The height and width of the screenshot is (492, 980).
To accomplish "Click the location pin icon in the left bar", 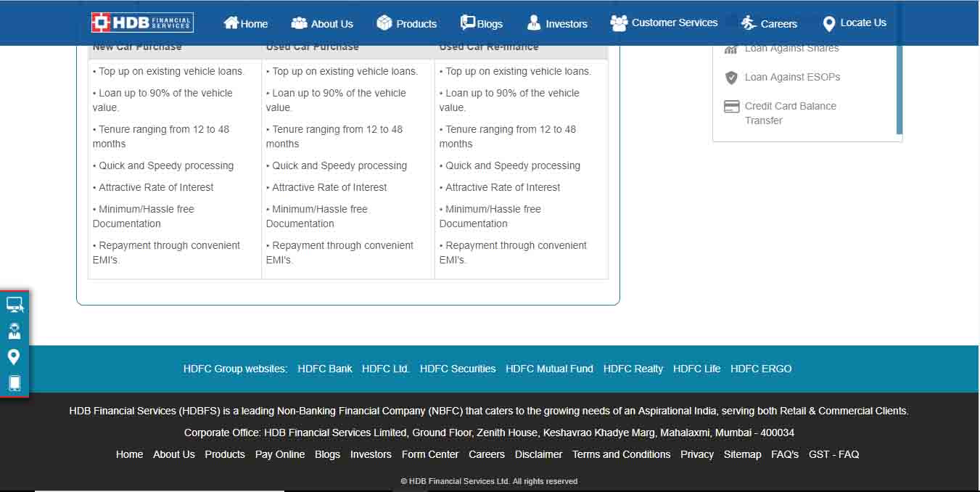I will (14, 357).
